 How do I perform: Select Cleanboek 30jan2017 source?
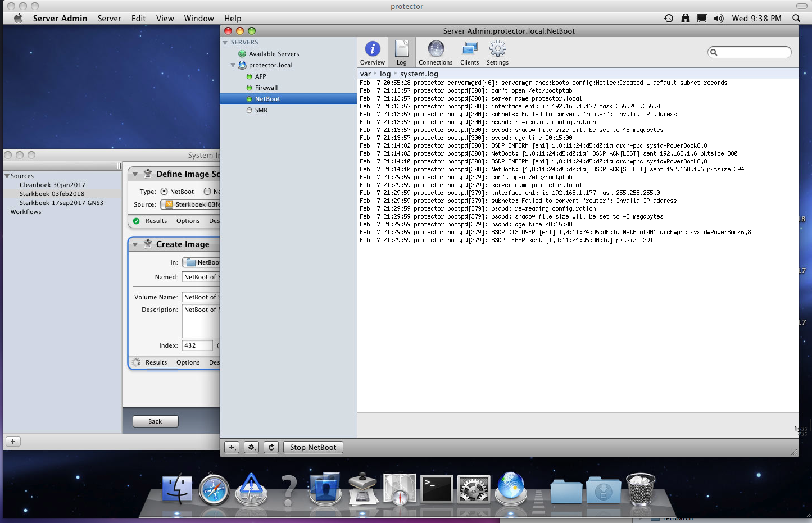[x=52, y=185]
